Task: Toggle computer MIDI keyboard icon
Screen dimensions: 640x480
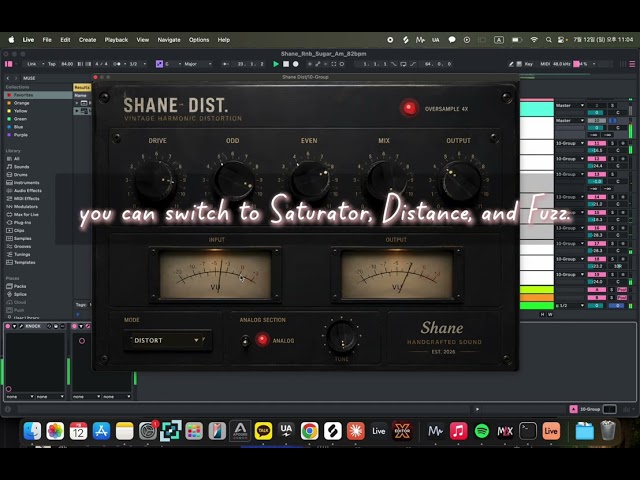Action: click(x=519, y=64)
